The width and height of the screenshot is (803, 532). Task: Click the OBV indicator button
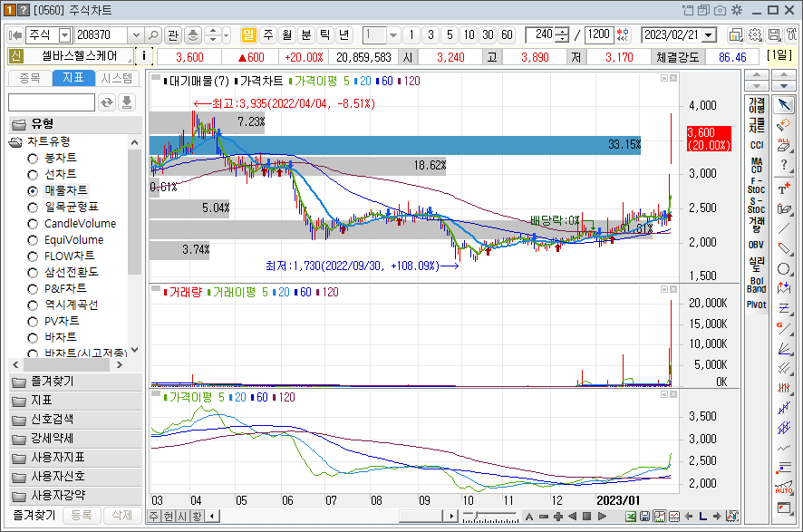(757, 245)
